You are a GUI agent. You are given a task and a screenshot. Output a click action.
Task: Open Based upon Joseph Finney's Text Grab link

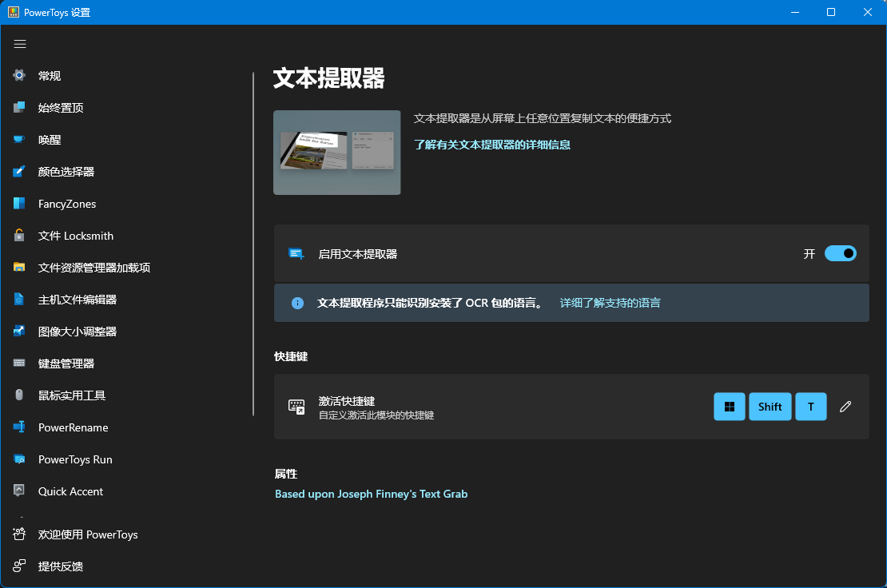[371, 495]
